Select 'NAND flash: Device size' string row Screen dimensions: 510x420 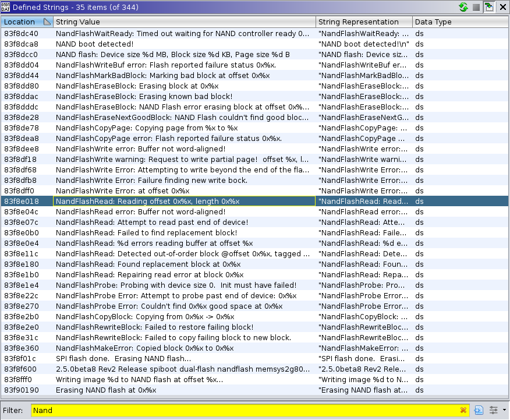coord(254,54)
